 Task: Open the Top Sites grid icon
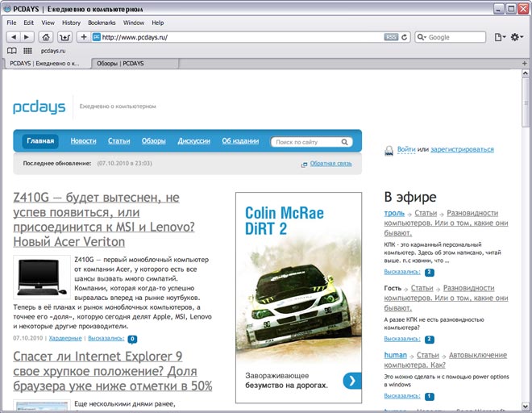(x=27, y=51)
